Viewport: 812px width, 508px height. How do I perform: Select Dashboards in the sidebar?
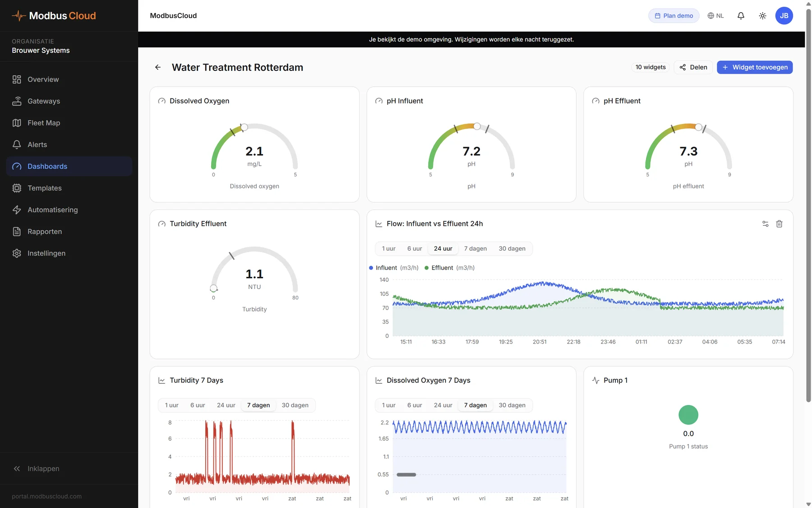pos(69,166)
